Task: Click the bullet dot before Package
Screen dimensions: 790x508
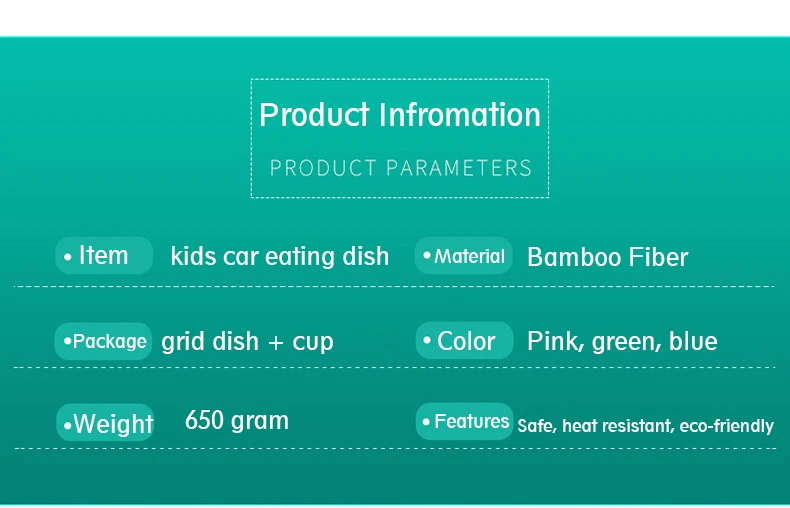Action: (67, 341)
